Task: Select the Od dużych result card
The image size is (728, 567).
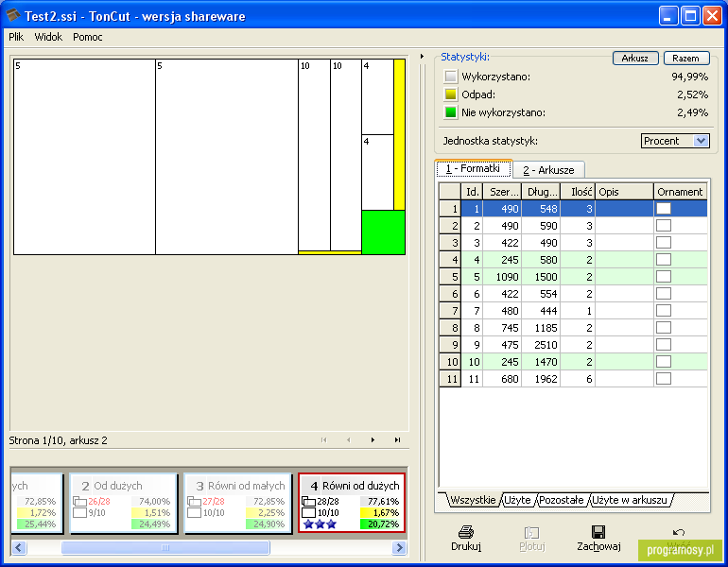Action: [123, 503]
